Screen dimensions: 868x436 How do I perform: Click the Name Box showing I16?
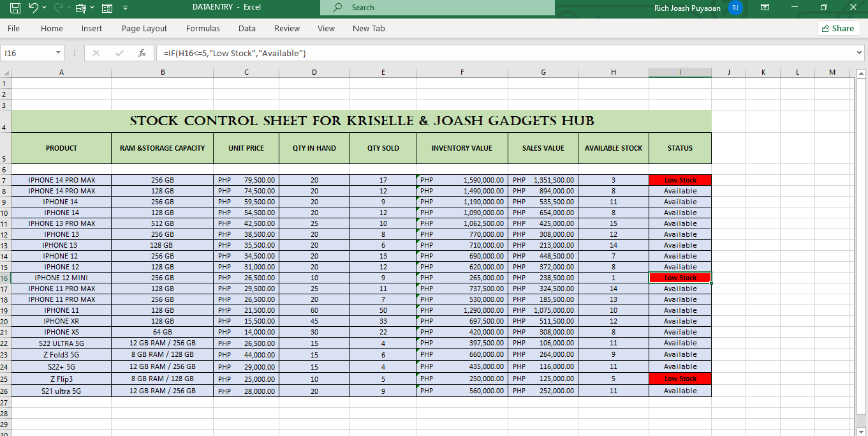click(x=27, y=53)
